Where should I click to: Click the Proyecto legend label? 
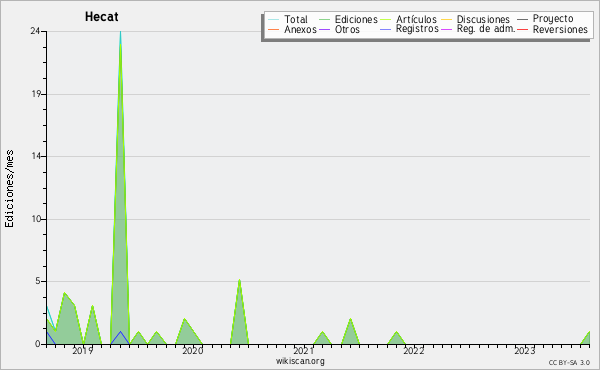[x=553, y=19]
